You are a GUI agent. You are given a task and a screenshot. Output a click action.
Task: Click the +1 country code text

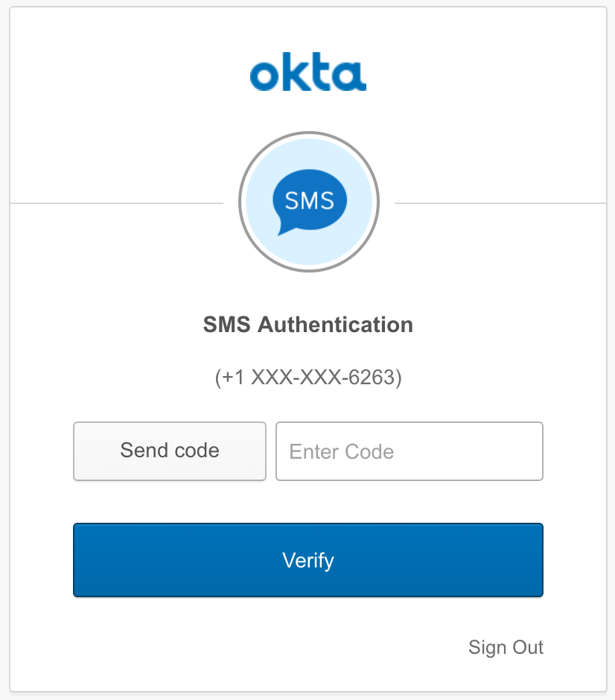coord(232,378)
